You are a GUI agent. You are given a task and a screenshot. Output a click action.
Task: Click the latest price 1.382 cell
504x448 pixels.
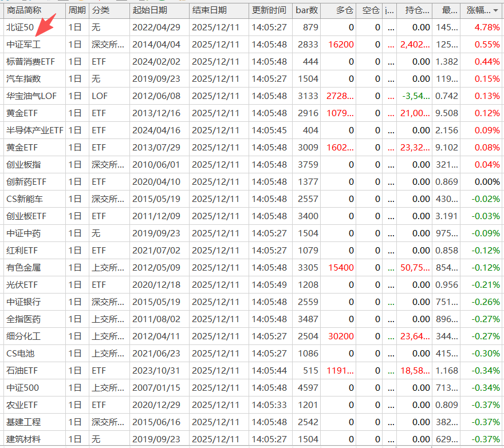(447, 62)
